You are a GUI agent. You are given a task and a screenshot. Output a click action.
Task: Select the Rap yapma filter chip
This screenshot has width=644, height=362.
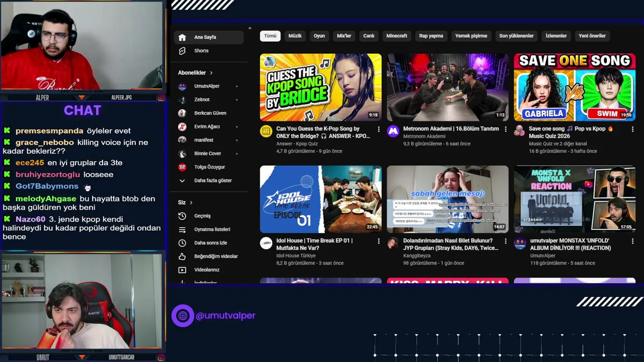click(x=431, y=36)
